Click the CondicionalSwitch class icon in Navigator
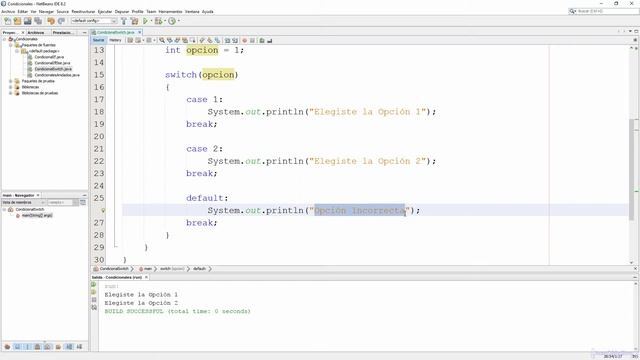This screenshot has height=360, width=640. click(x=11, y=209)
